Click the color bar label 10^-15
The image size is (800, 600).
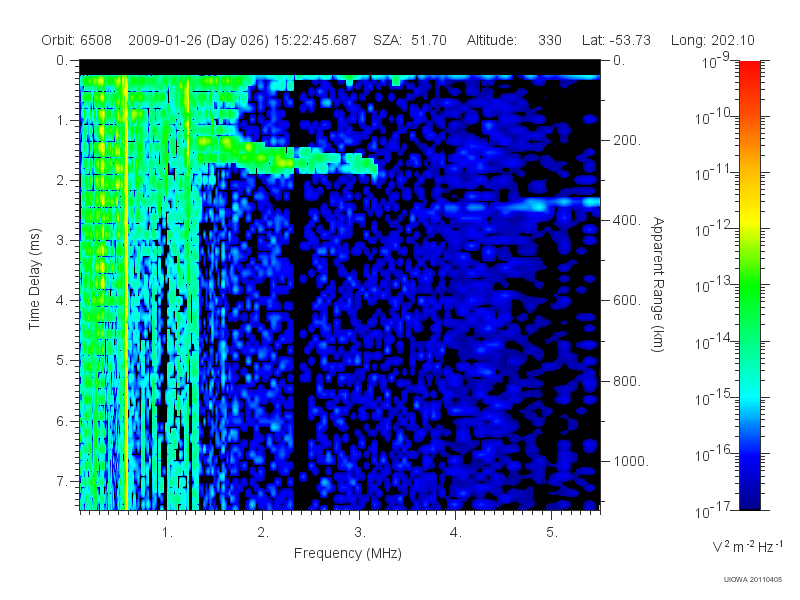713,398
